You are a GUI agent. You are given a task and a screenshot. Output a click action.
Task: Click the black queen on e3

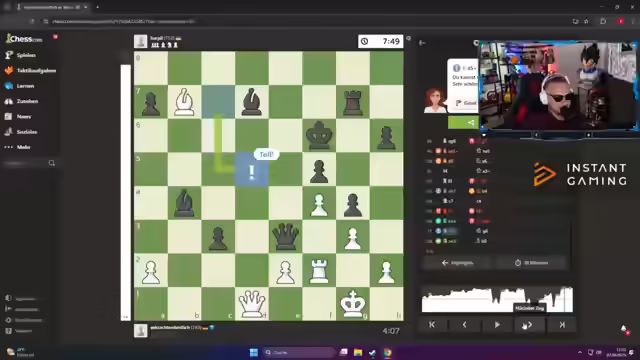pyautogui.click(x=285, y=236)
